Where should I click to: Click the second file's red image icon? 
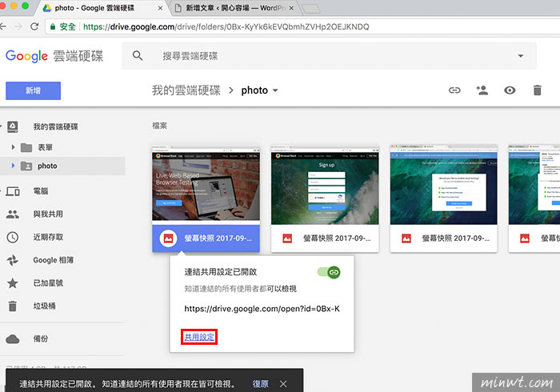click(x=287, y=238)
